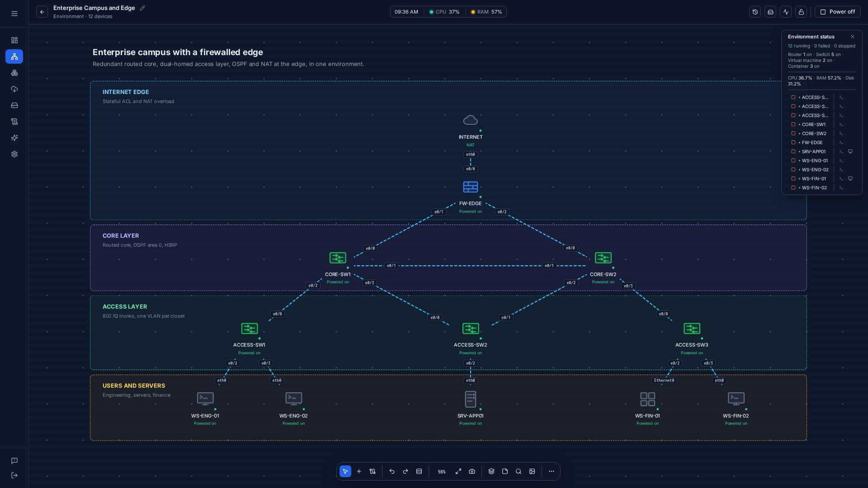Viewport: 868px width, 488px height.
Task: Close the Environment status panel
Action: (x=853, y=37)
